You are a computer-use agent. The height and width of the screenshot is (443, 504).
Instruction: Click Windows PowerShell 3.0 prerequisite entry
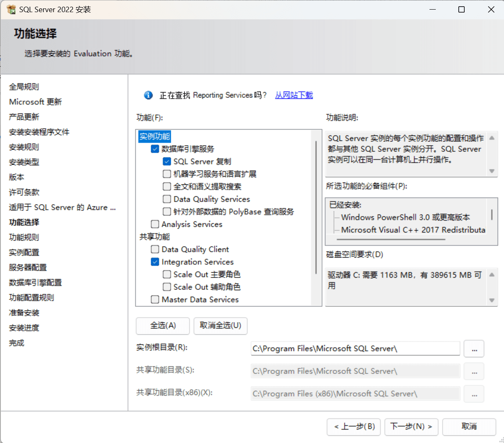pyautogui.click(x=406, y=218)
